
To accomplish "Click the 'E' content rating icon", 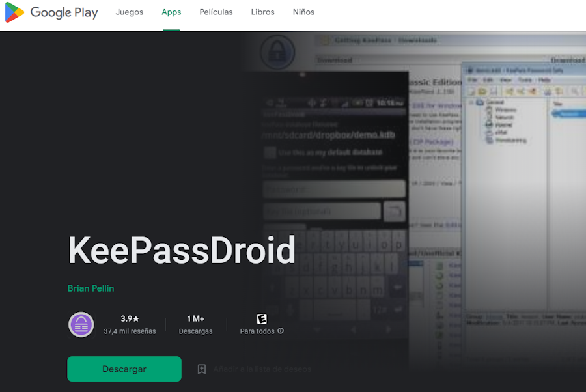I will [x=262, y=319].
